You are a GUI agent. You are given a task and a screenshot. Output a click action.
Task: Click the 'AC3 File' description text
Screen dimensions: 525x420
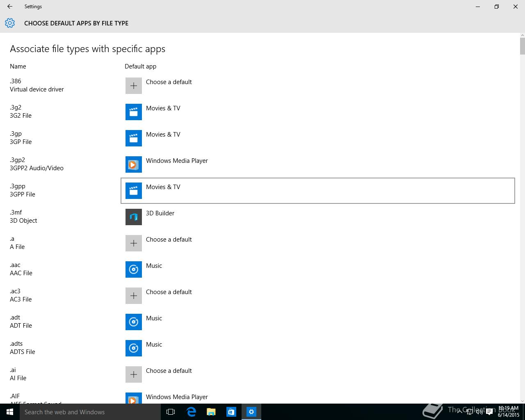[21, 299]
